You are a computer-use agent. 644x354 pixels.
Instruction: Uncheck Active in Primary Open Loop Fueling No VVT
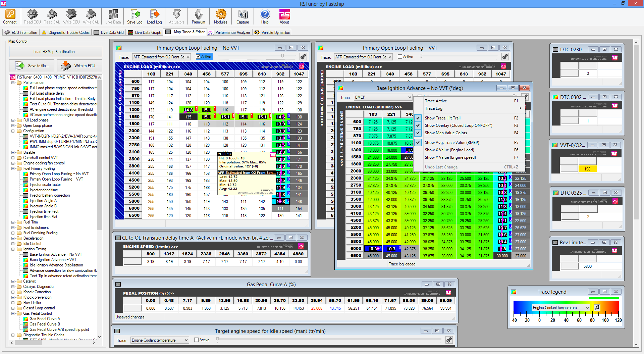click(198, 57)
